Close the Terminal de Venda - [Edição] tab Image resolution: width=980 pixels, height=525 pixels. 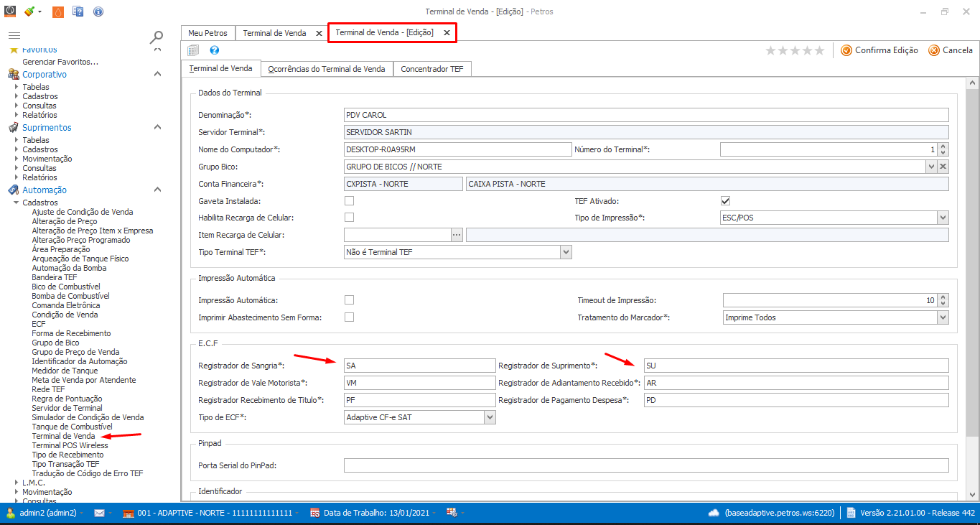[447, 33]
